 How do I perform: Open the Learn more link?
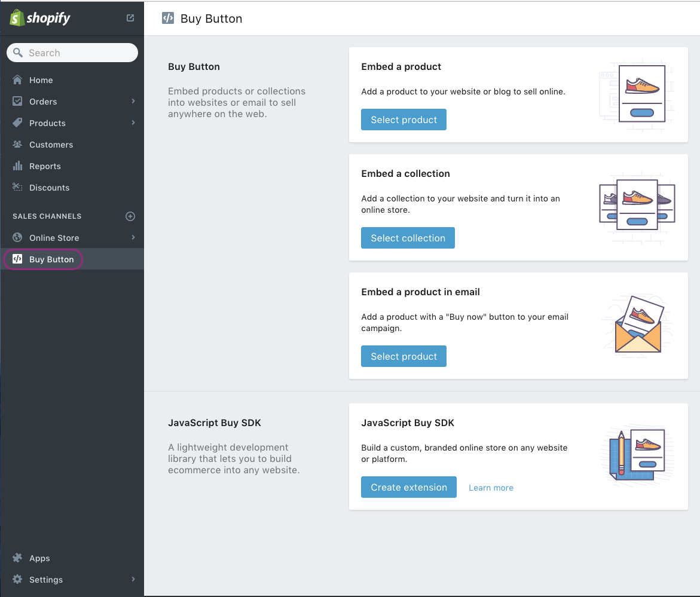(491, 488)
